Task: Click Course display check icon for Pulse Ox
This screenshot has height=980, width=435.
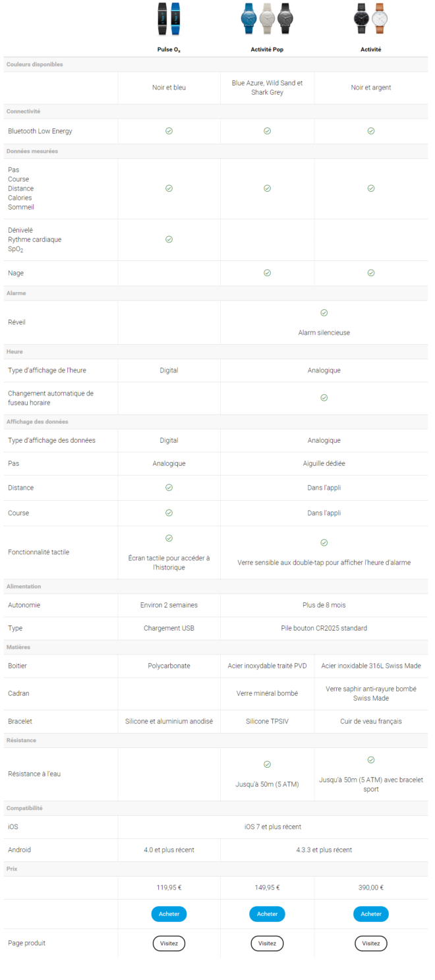Action: tap(169, 512)
